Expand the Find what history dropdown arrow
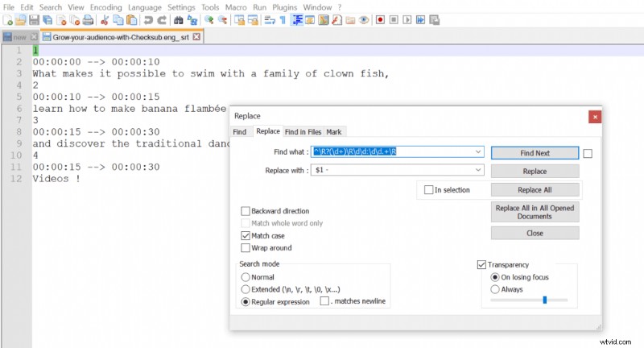The height and width of the screenshot is (348, 644). point(478,151)
